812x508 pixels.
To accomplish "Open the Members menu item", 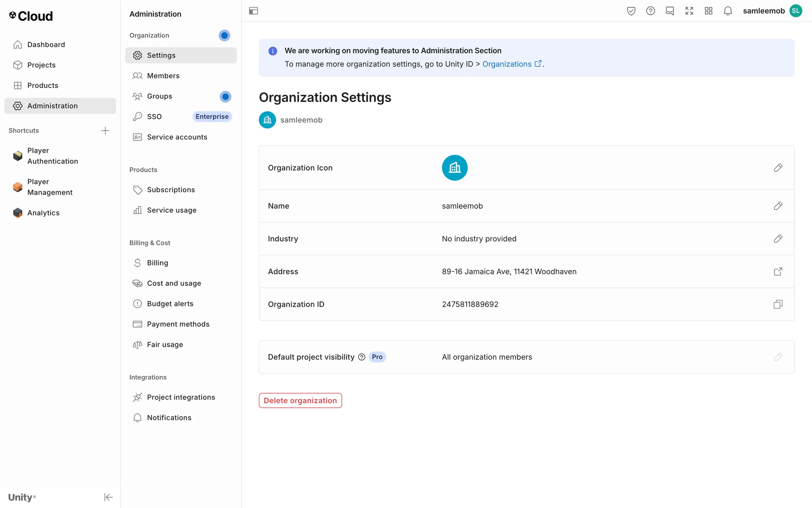I will (163, 76).
